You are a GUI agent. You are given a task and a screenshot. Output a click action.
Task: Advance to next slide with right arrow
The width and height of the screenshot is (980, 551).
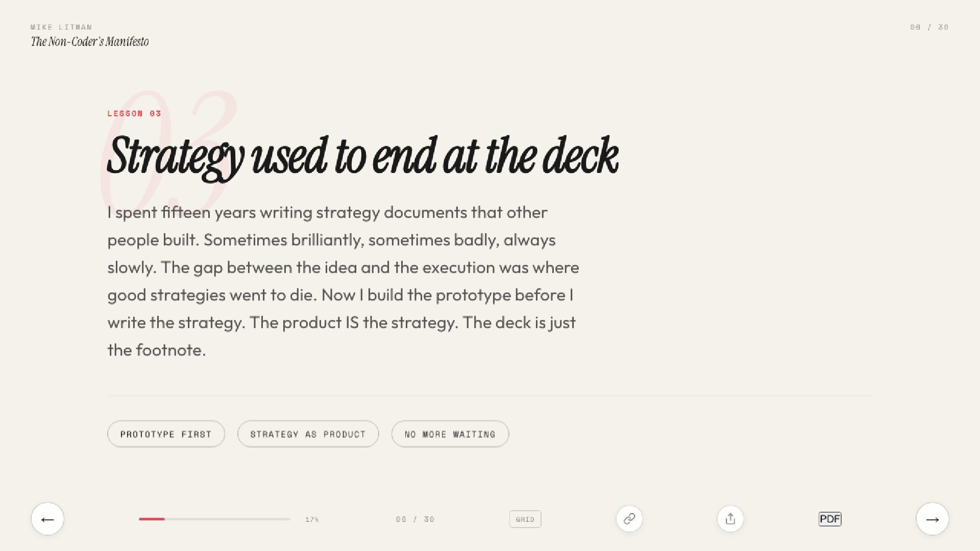point(933,519)
